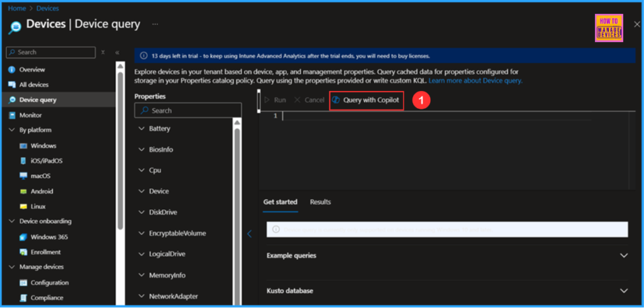Image resolution: width=644 pixels, height=308 pixels.
Task: Click the sidebar Search box
Action: click(51, 53)
